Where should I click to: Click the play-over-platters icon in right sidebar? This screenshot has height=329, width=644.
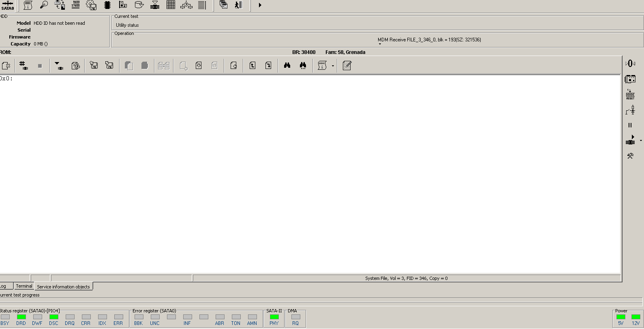630,140
